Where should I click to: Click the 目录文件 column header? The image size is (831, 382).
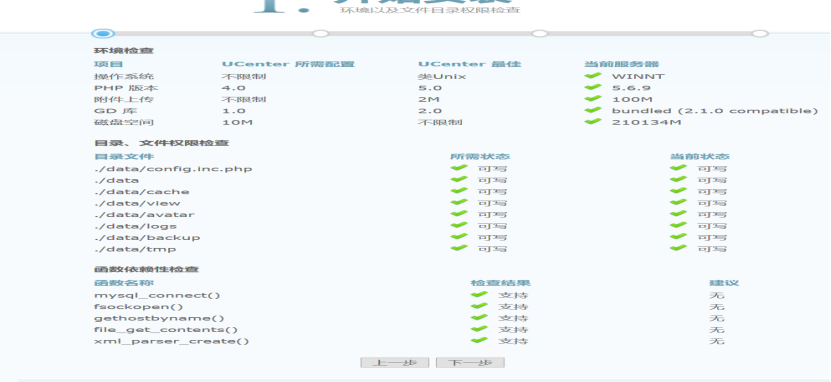pyautogui.click(x=124, y=157)
